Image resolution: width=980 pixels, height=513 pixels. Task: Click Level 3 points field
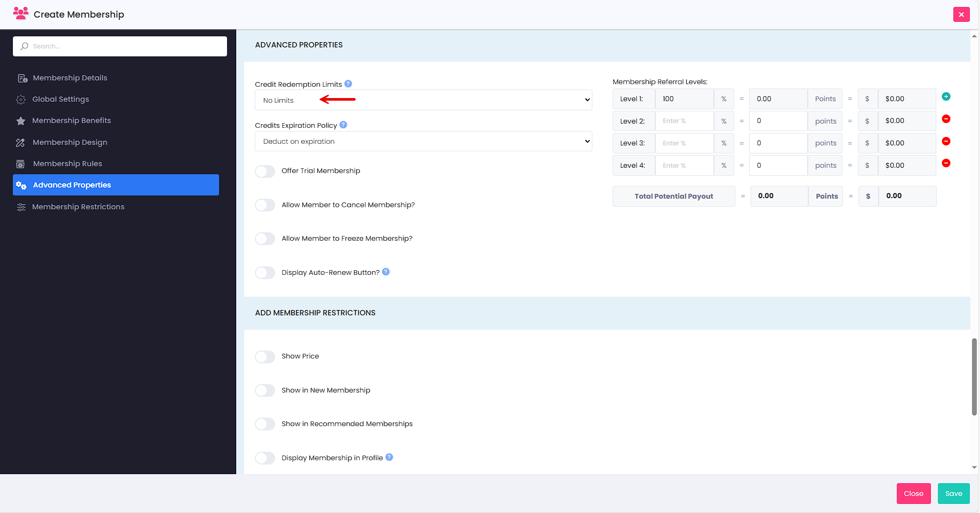coord(778,143)
